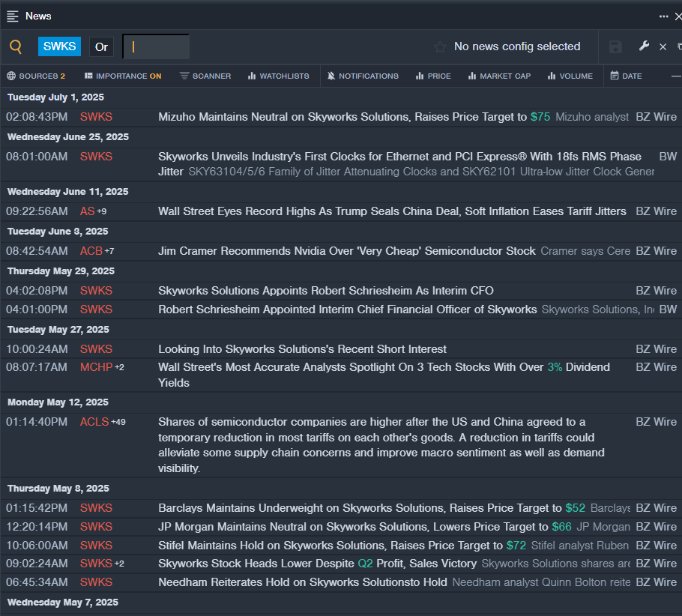682x616 pixels.
Task: Click the MCHP +2 ticker tag
Action: click(102, 367)
